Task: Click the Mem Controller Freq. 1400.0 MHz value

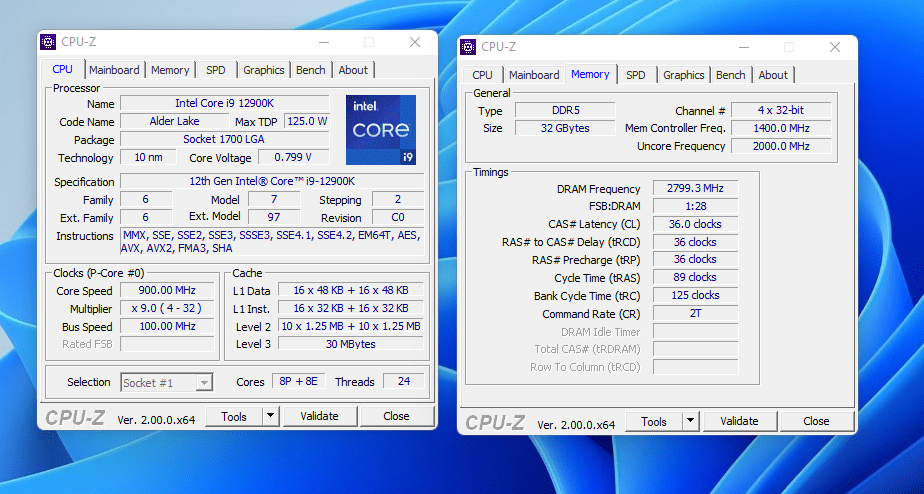Action: [781, 128]
